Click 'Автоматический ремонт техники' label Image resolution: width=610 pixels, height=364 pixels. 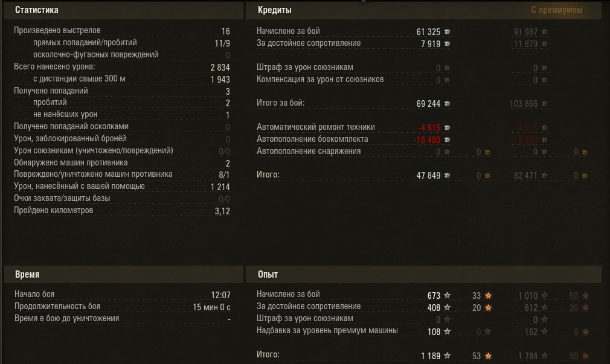pyautogui.click(x=316, y=127)
